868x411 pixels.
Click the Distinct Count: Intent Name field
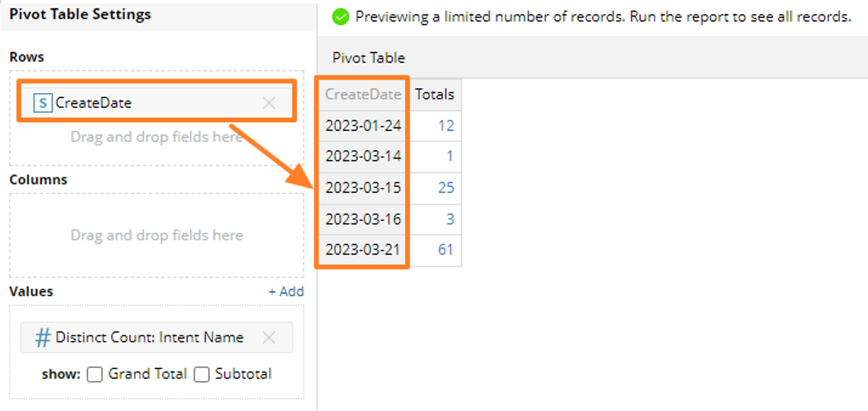tap(149, 338)
